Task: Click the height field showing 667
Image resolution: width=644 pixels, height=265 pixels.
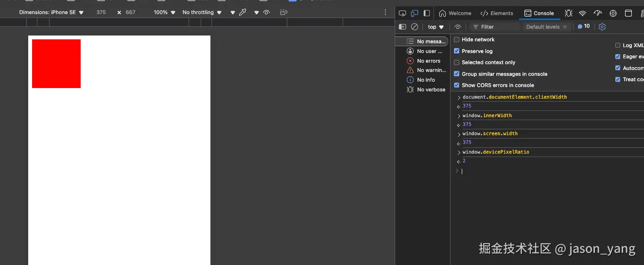Action: 131,12
